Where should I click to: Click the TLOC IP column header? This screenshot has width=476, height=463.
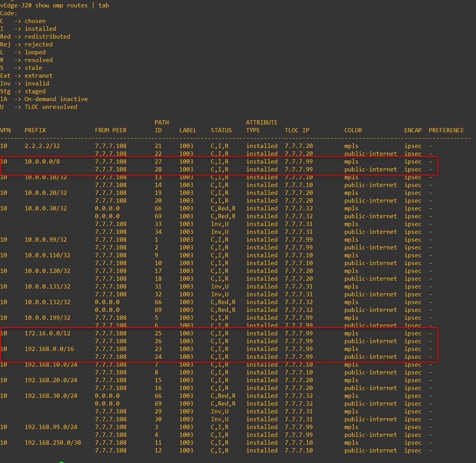[297, 130]
